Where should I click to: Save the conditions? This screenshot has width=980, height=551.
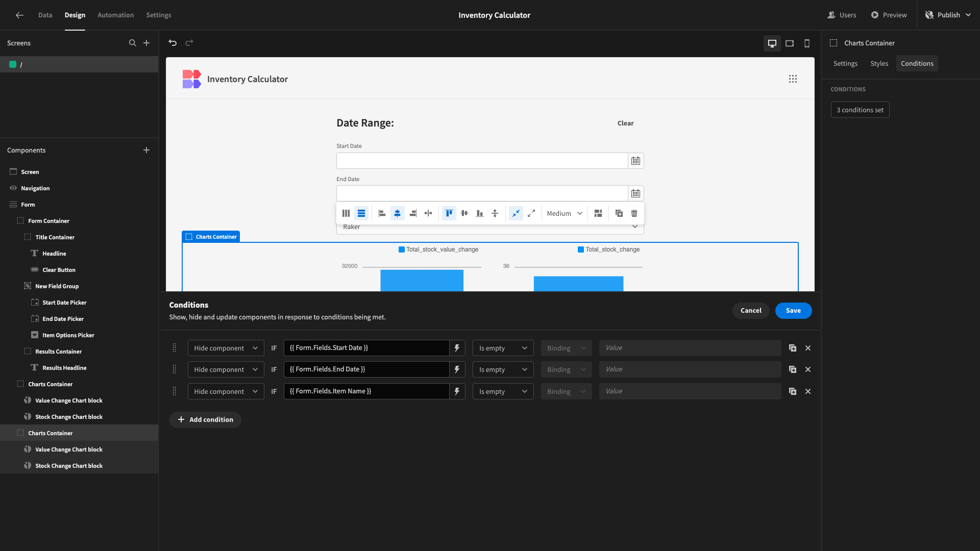[793, 311]
